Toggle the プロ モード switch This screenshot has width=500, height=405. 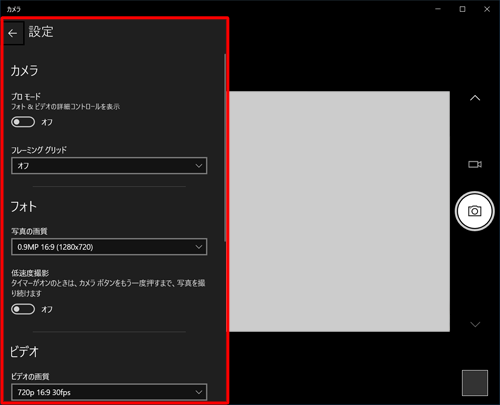pyautogui.click(x=23, y=122)
